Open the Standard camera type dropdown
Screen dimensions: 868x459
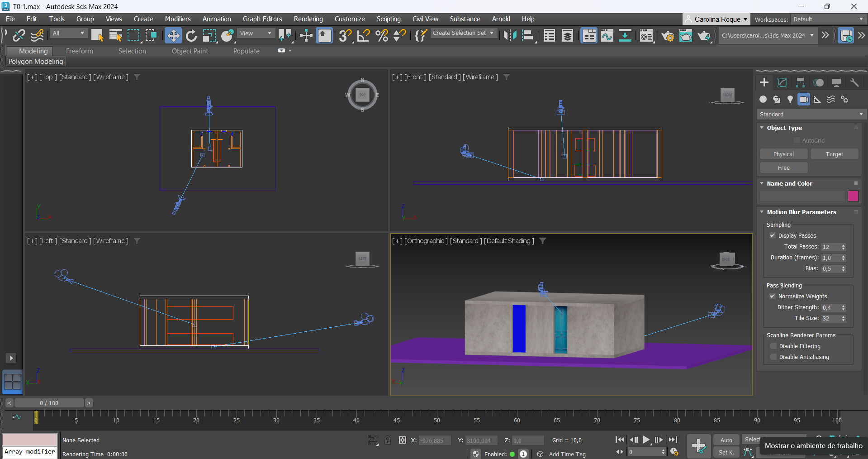811,114
